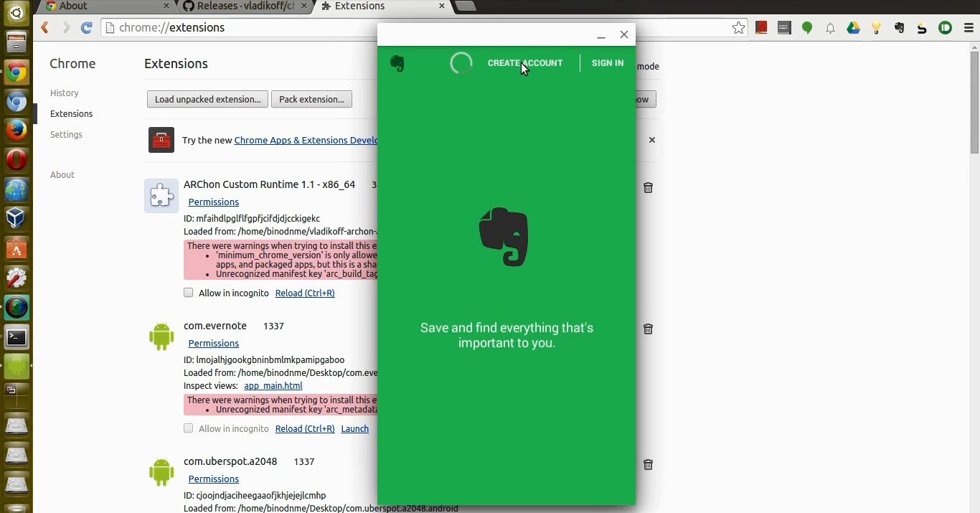
Task: Open Settings in the Chrome sidebar
Action: point(66,135)
